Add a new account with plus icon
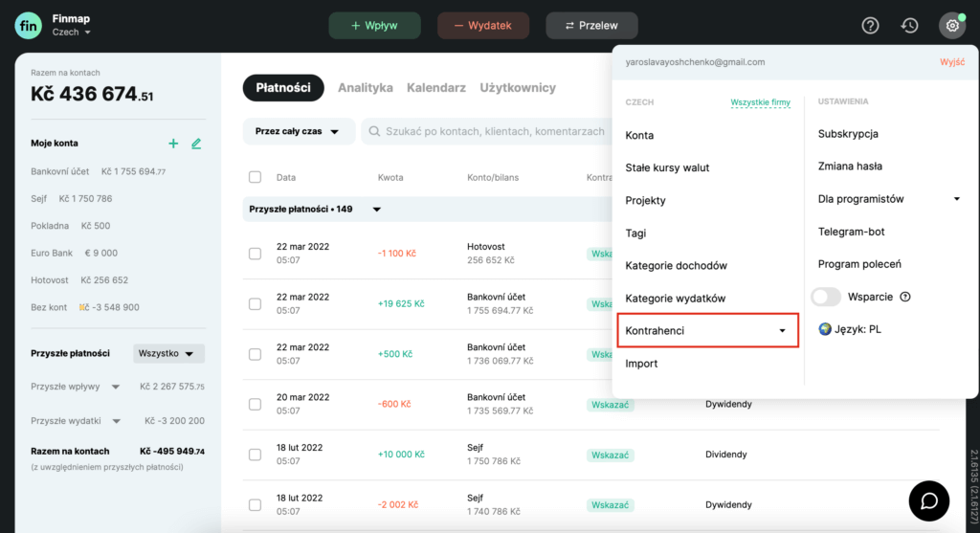 [x=173, y=144]
